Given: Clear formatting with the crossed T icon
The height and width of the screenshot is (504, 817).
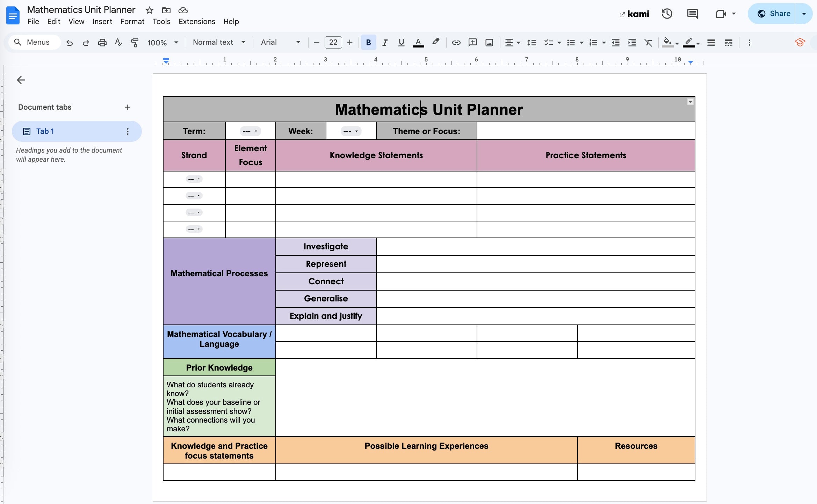Looking at the screenshot, I should pos(648,43).
